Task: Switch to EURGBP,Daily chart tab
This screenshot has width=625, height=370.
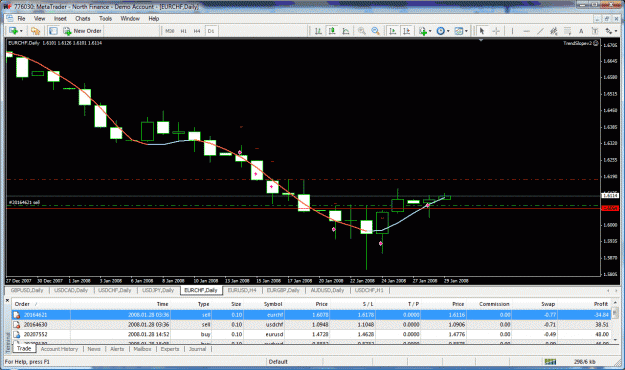Action: pyautogui.click(x=283, y=290)
